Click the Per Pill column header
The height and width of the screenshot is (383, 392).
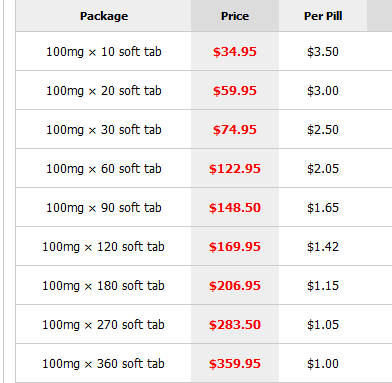tap(323, 16)
